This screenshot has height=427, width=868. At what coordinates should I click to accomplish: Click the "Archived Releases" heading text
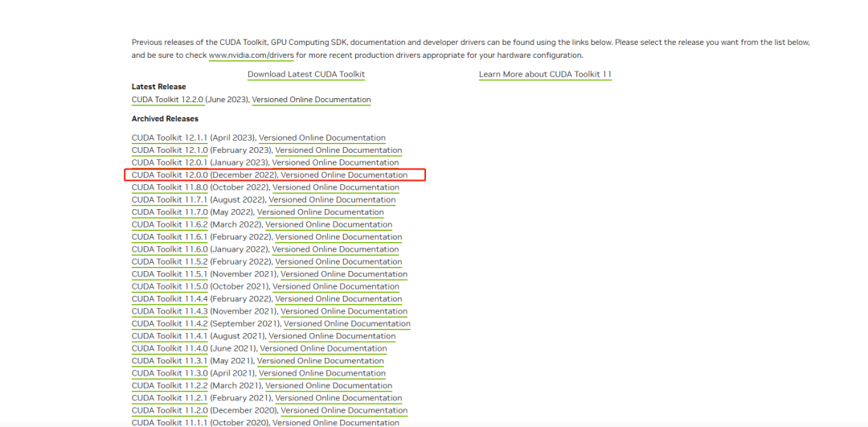tap(165, 118)
